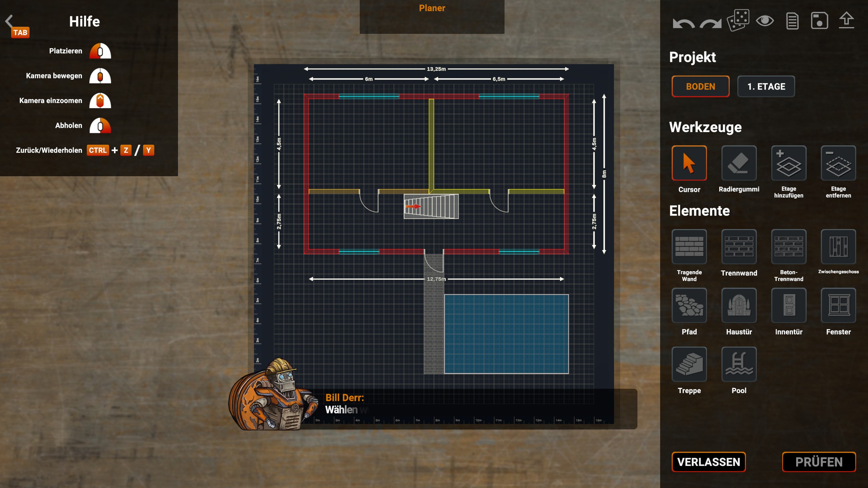Click the blue pool area on blueprint

[x=506, y=334]
